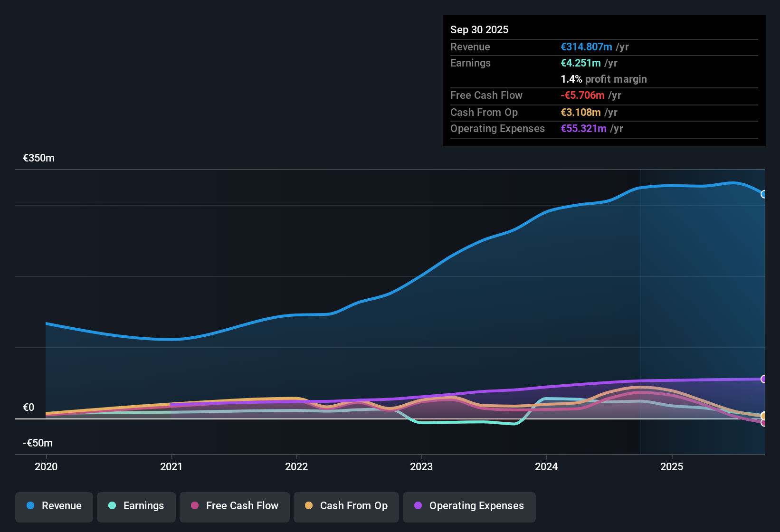Click the 2020 x-axis label

pos(46,467)
